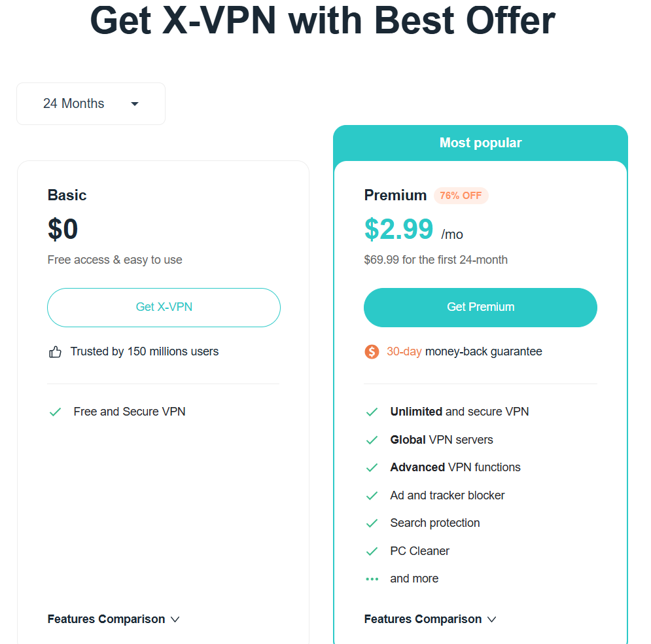Click the 76% OFF discount badge
Screen dimensions: 651x644
[x=461, y=196]
